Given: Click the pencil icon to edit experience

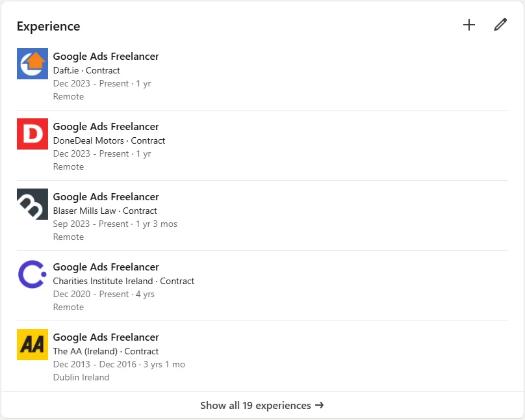Looking at the screenshot, I should [500, 25].
